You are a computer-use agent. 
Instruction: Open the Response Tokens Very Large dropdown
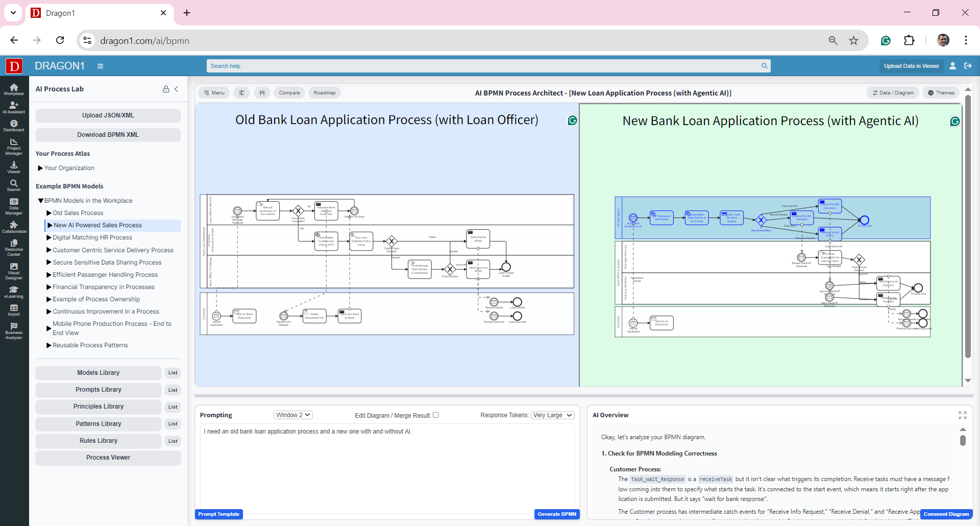point(552,415)
